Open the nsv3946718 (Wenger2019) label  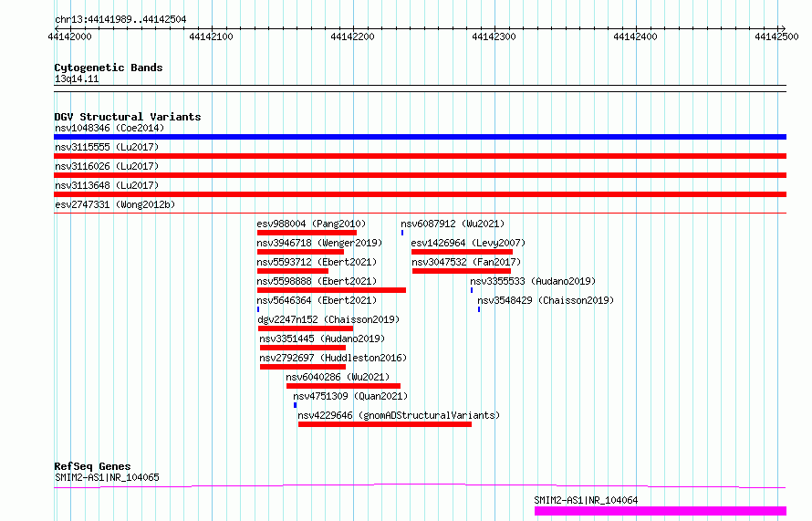click(319, 243)
